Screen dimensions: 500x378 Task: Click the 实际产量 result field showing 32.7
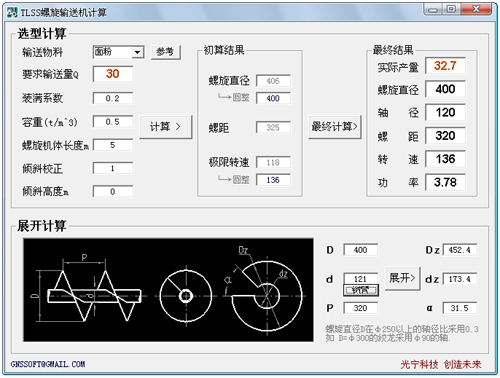tap(445, 66)
